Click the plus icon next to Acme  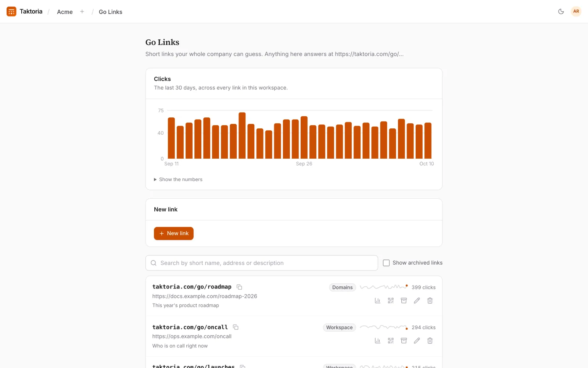pyautogui.click(x=82, y=12)
